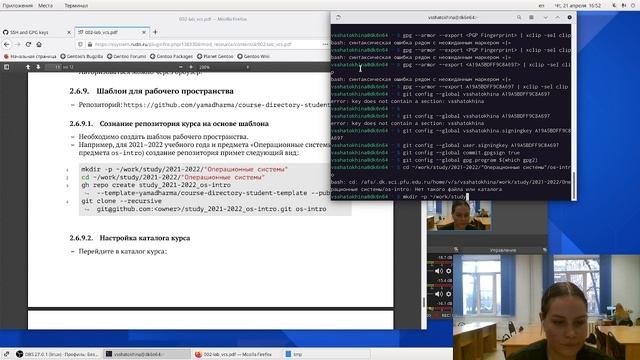640x360 pixels.
Task: Open settings gear for second OBS audio source
Action: point(449,294)
